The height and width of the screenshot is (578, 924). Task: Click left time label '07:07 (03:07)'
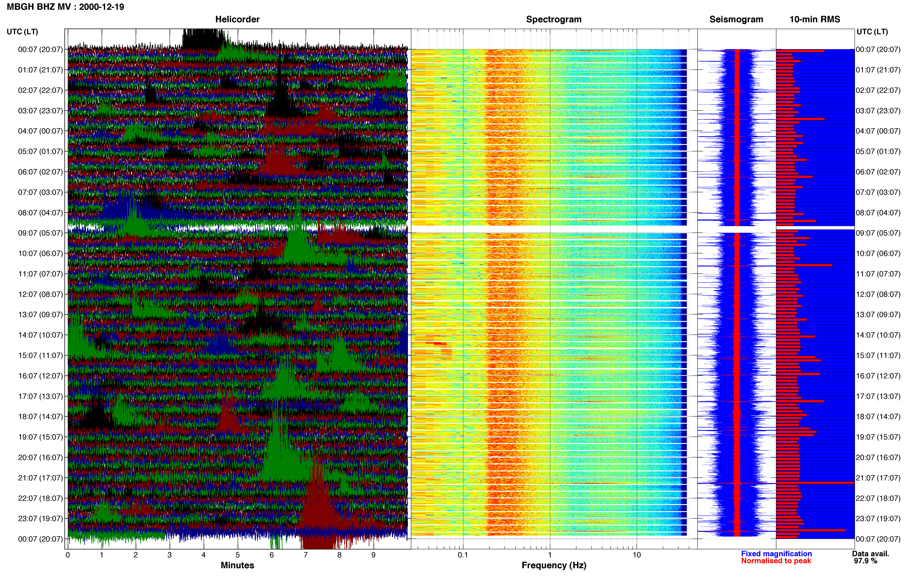point(40,192)
